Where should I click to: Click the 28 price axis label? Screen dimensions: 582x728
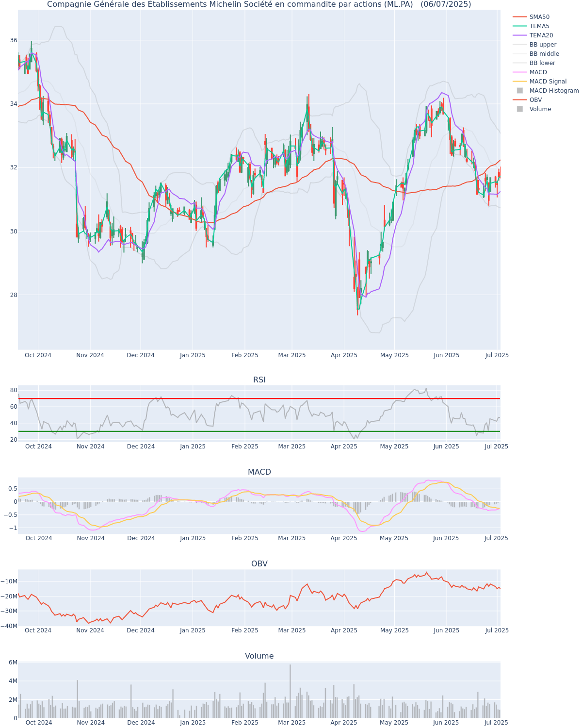click(x=13, y=295)
